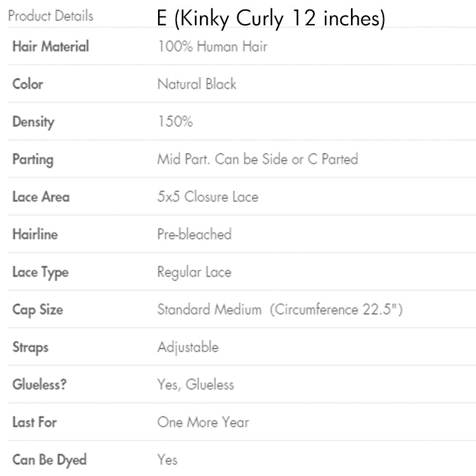This screenshot has width=476, height=476.
Task: Select the Hairline row label
Action: pyautogui.click(x=35, y=234)
